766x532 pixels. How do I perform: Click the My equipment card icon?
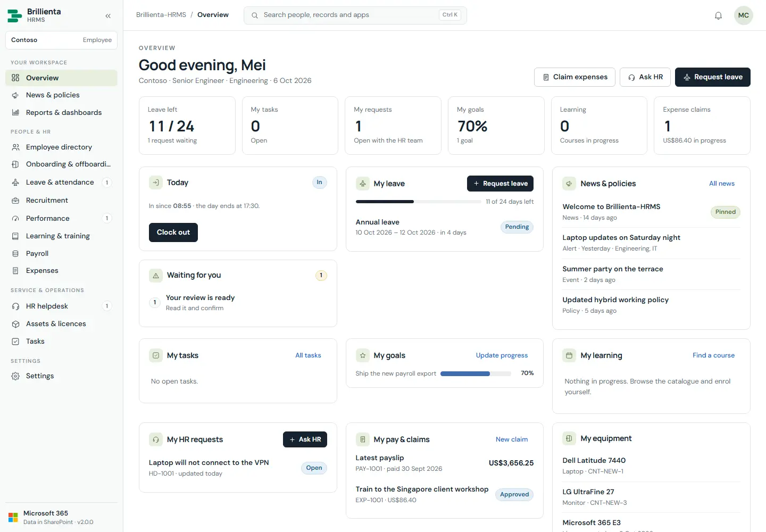pos(569,438)
